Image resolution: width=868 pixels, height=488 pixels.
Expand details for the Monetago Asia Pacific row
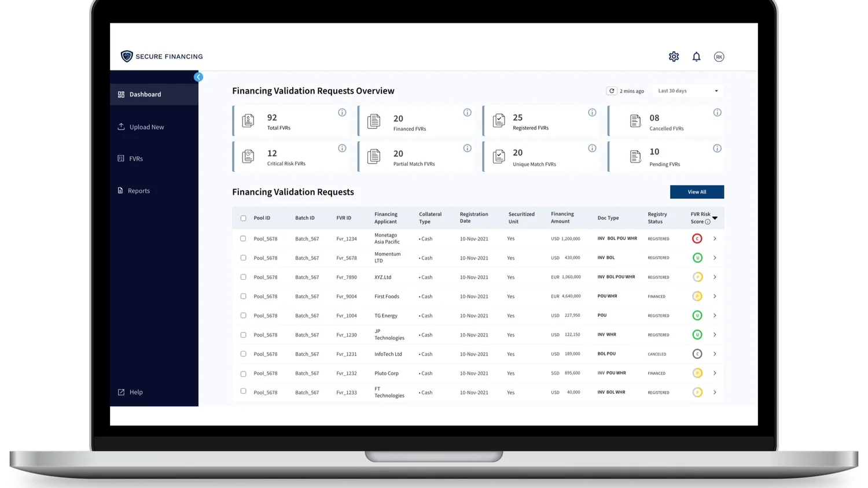click(715, 238)
